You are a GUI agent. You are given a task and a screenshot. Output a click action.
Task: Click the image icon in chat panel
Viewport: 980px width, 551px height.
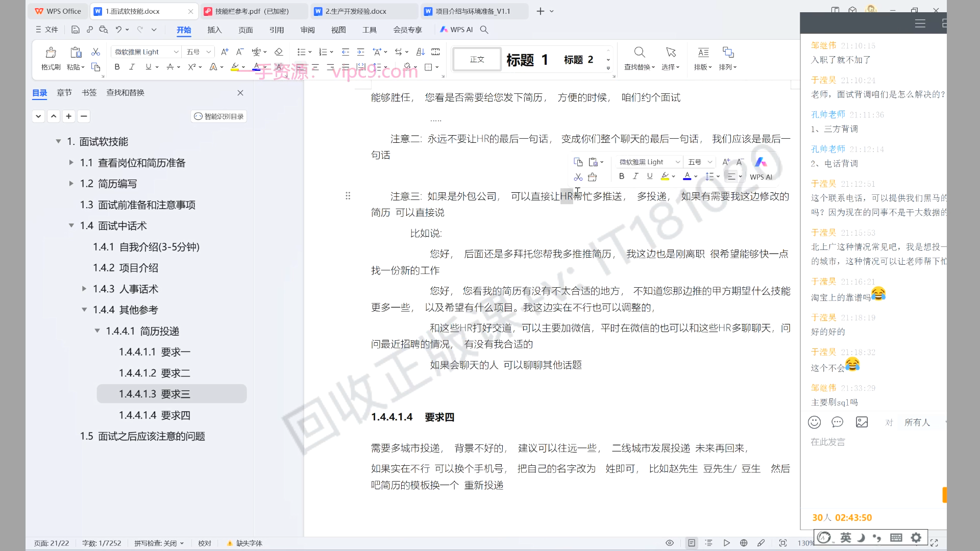(862, 422)
